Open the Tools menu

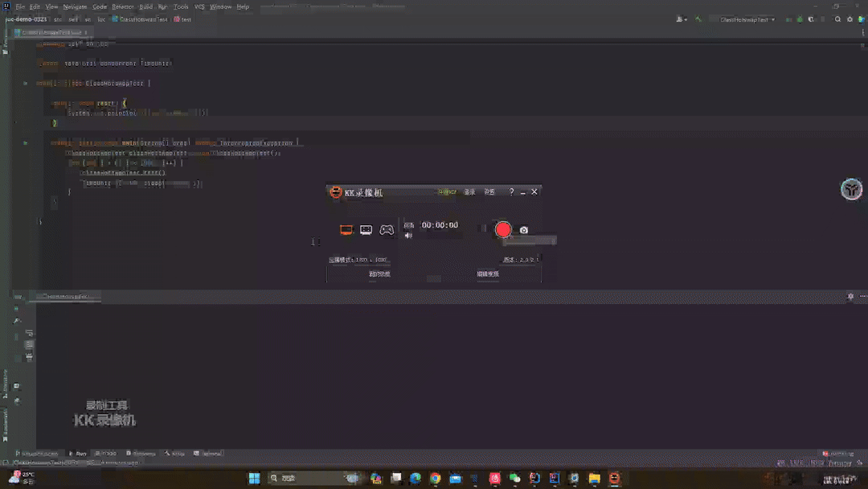(x=181, y=6)
